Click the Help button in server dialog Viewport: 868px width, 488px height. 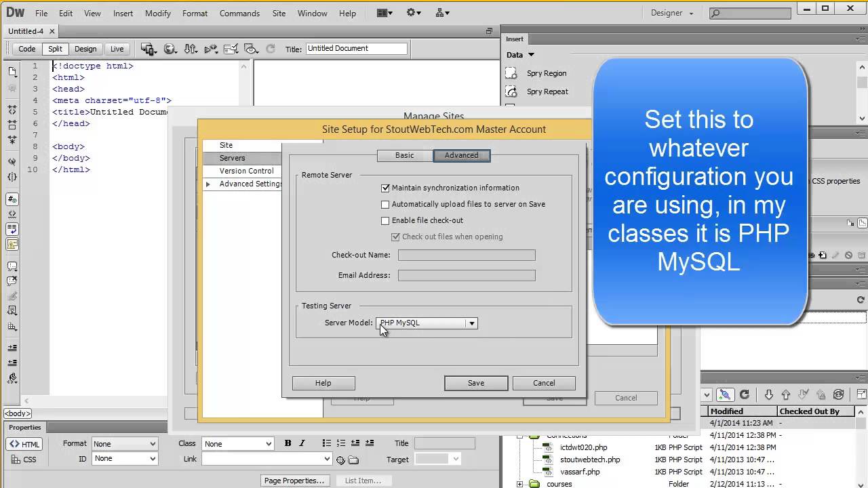click(323, 383)
